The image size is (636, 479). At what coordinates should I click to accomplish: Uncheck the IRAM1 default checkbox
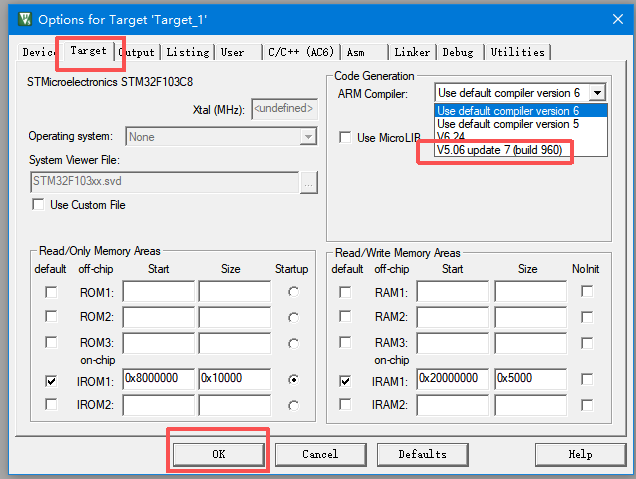coord(345,381)
